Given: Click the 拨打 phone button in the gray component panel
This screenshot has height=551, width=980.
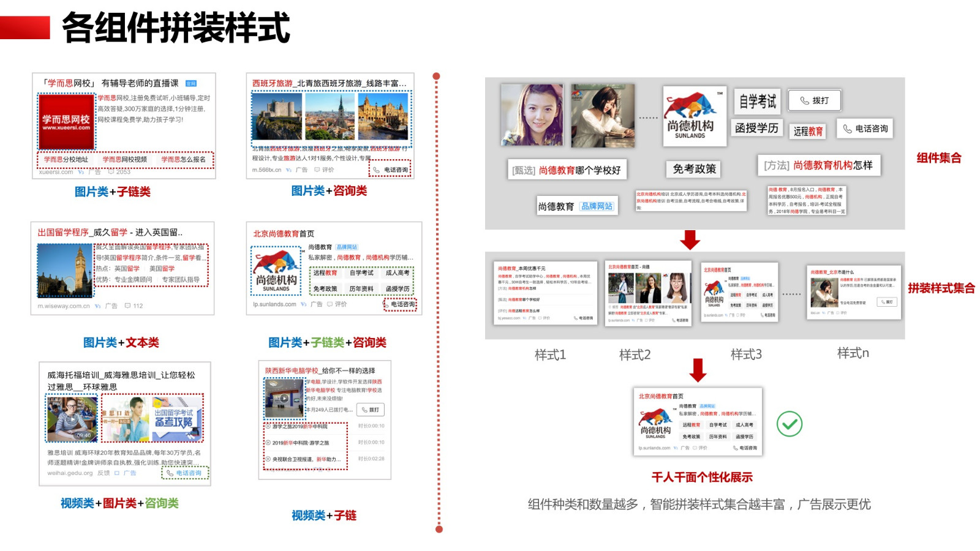Looking at the screenshot, I should pyautogui.click(x=814, y=100).
